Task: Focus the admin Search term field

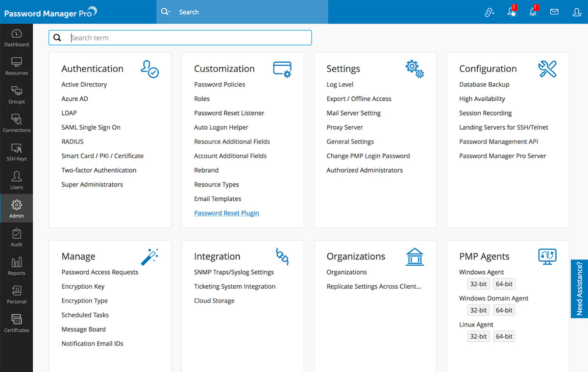Action: (189, 38)
